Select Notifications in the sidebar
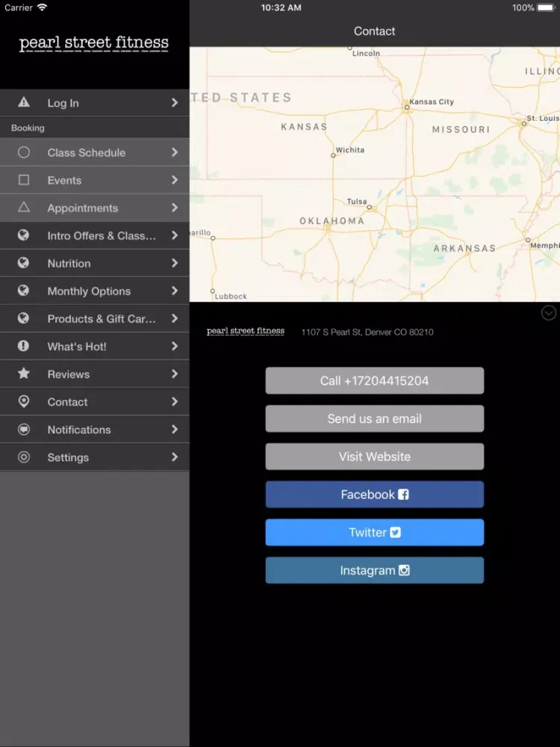560x747 pixels. tap(95, 430)
